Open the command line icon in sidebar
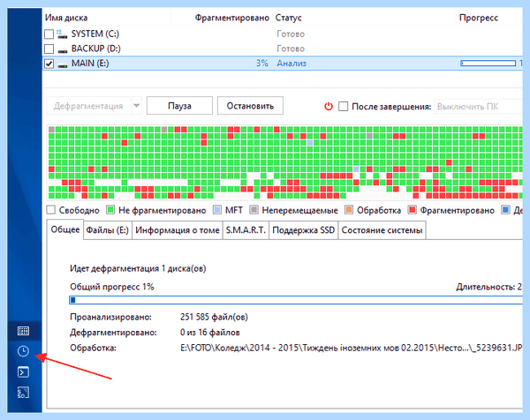Image resolution: width=530 pixels, height=420 pixels. click(23, 372)
